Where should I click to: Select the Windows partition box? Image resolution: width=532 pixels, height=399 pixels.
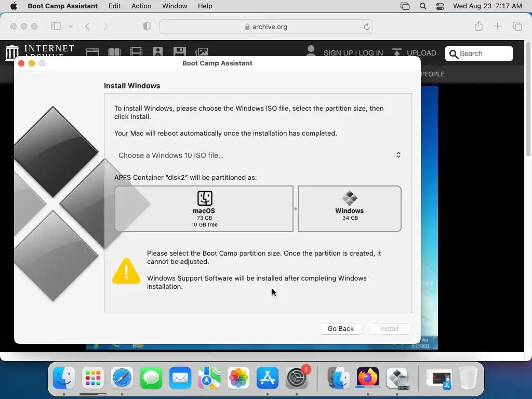point(350,209)
